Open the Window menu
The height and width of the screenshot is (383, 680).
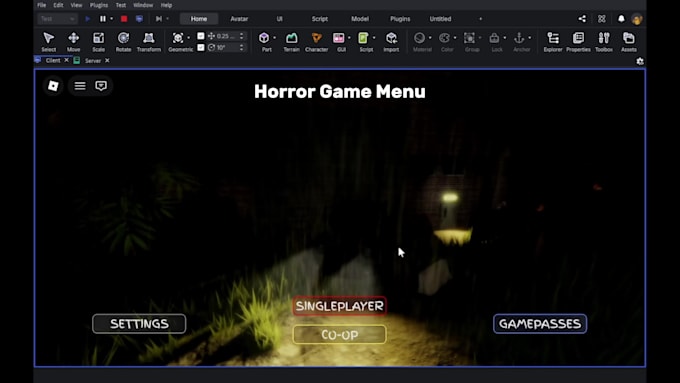pos(143,5)
